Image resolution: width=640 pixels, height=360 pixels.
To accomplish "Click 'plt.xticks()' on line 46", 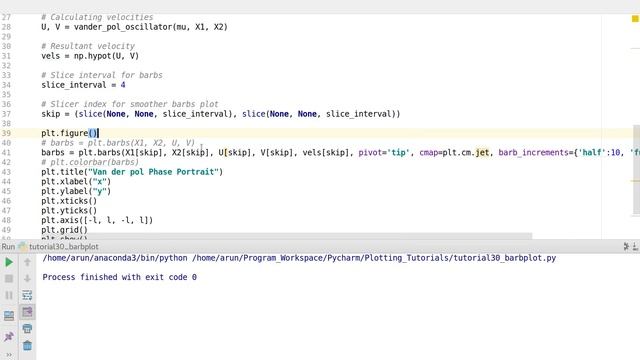I will [x=69, y=201].
